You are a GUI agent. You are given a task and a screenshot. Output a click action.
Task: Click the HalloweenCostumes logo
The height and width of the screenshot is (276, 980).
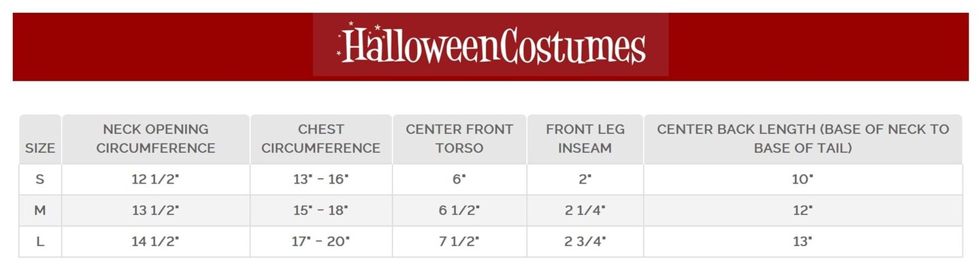tap(491, 45)
